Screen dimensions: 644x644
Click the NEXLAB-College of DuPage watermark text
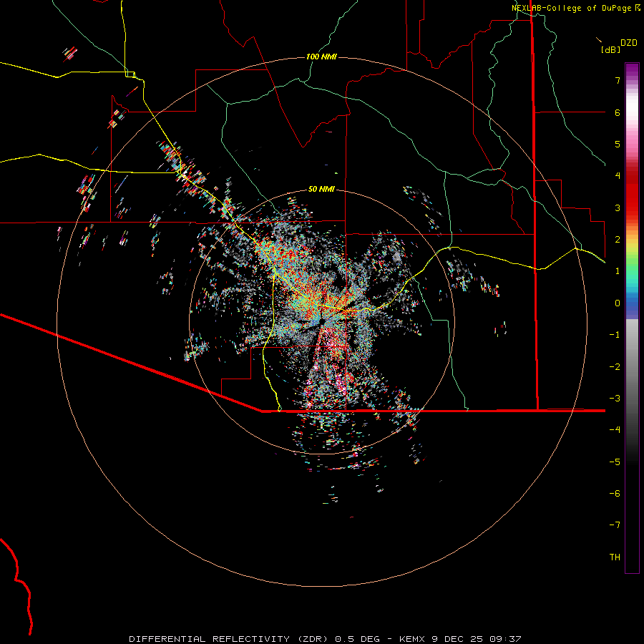572,8
